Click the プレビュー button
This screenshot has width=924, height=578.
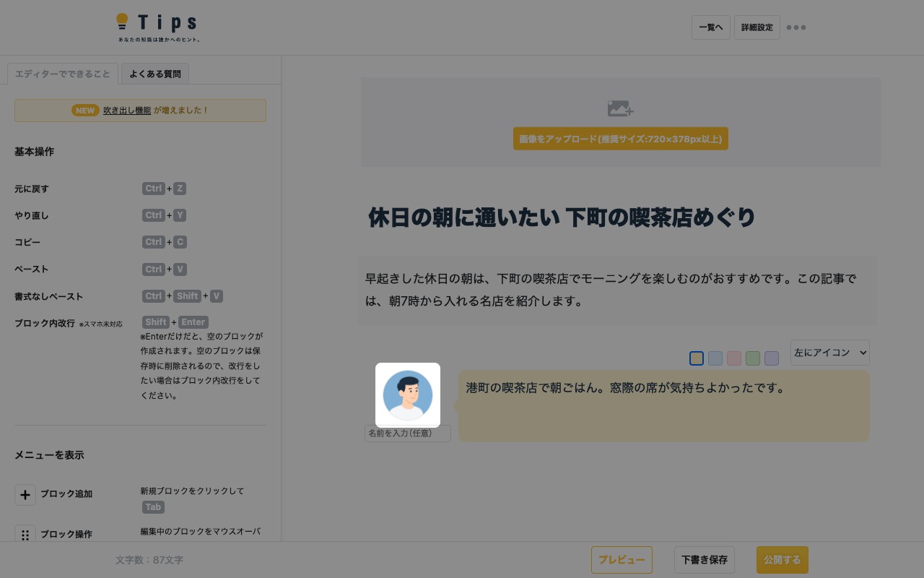click(x=622, y=560)
